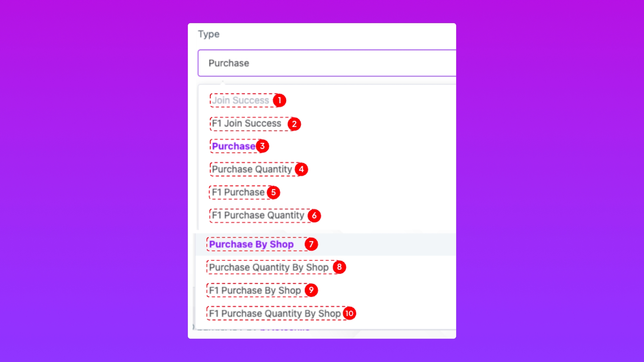This screenshot has height=362, width=644.
Task: Pick the Purchase Quantity By Shop option
Action: [269, 267]
